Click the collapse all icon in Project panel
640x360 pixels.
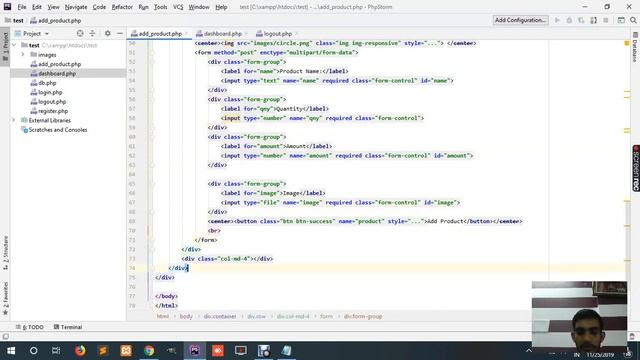(x=92, y=33)
